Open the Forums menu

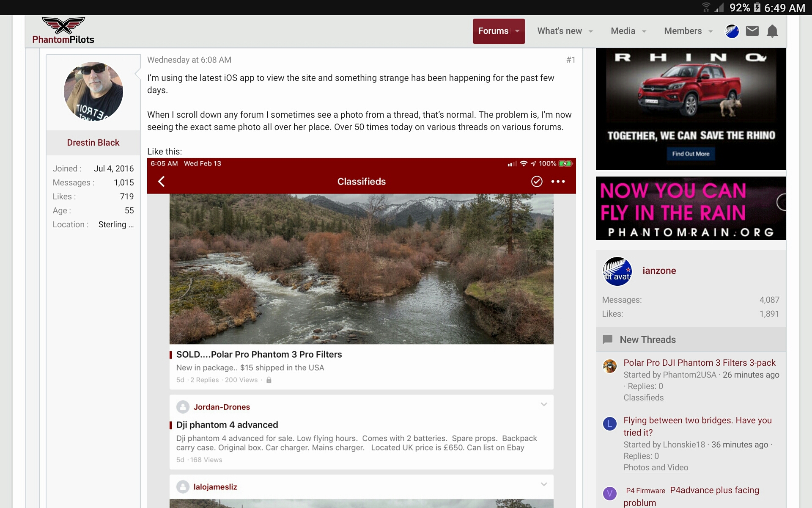click(493, 31)
